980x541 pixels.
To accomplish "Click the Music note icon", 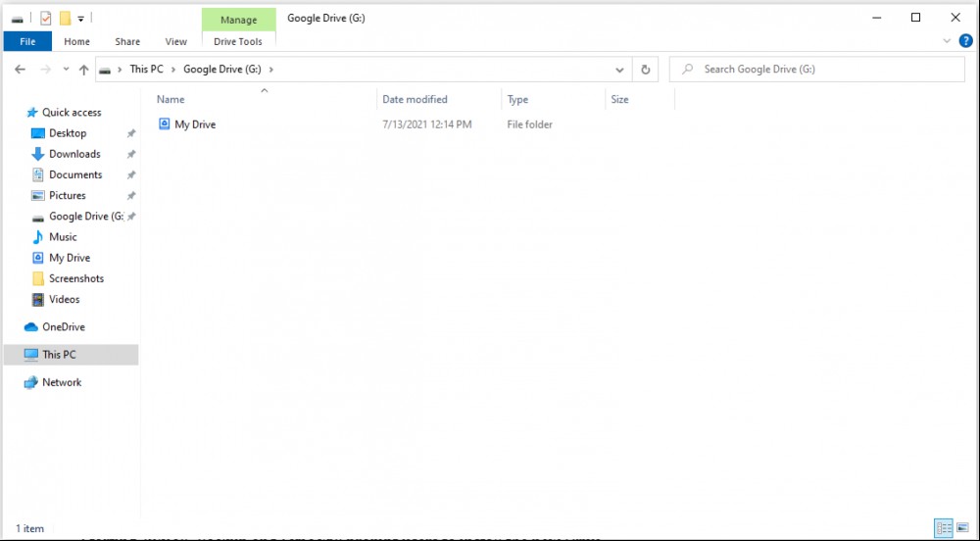I will pyautogui.click(x=37, y=237).
